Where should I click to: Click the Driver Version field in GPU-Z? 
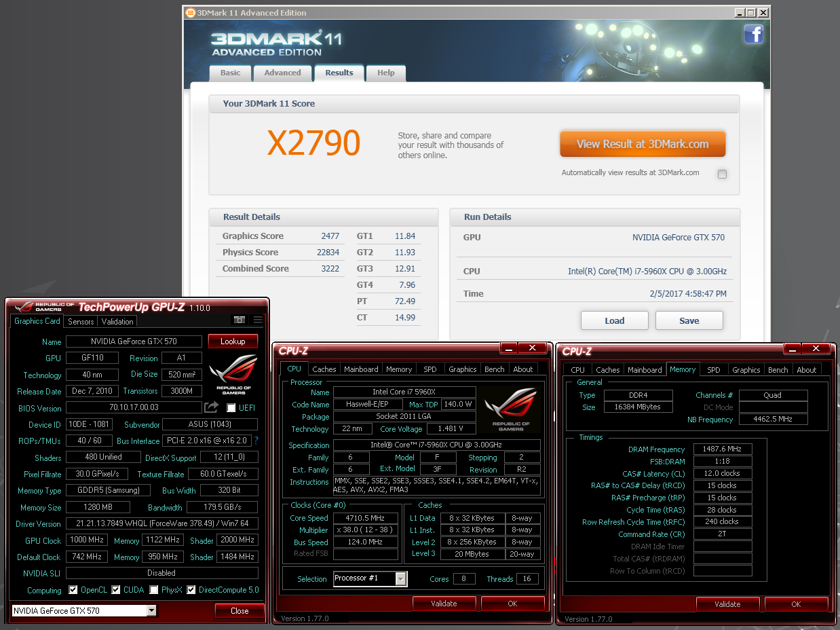coord(162,523)
